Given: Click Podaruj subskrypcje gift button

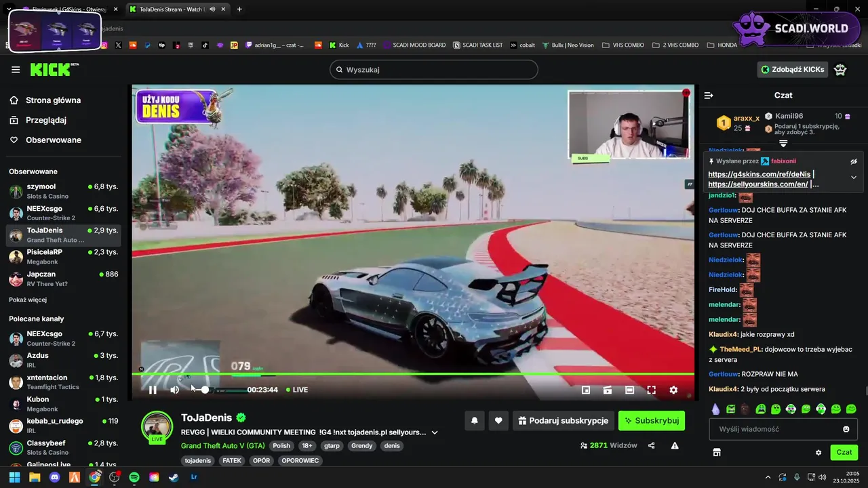Looking at the screenshot, I should click(x=564, y=420).
